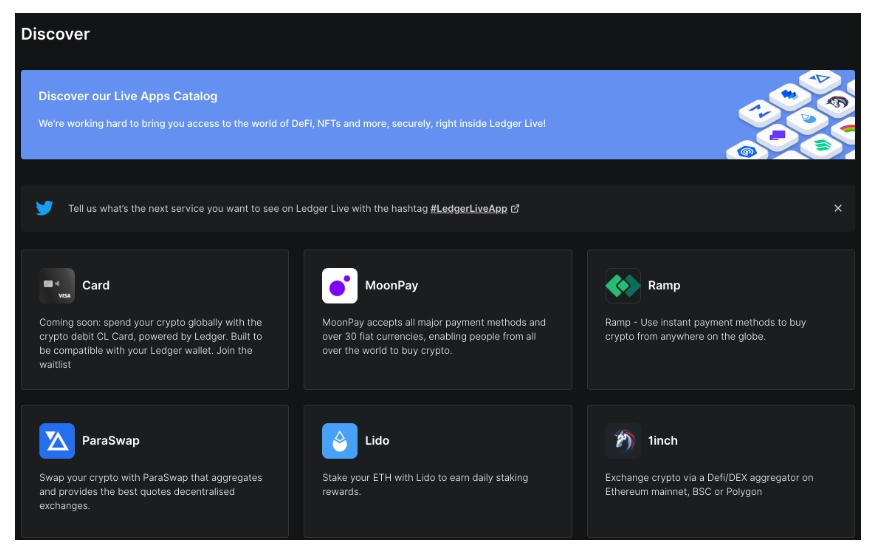882x559 pixels.
Task: Open Lido via its staking description
Action: click(424, 485)
